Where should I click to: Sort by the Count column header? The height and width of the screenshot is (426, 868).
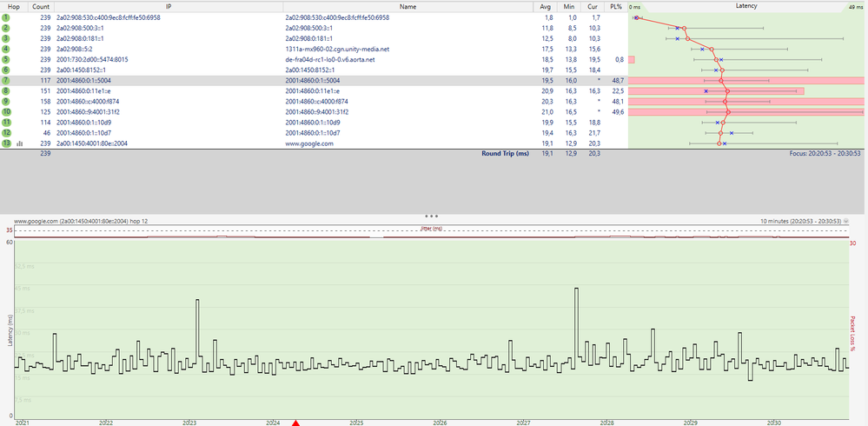41,6
